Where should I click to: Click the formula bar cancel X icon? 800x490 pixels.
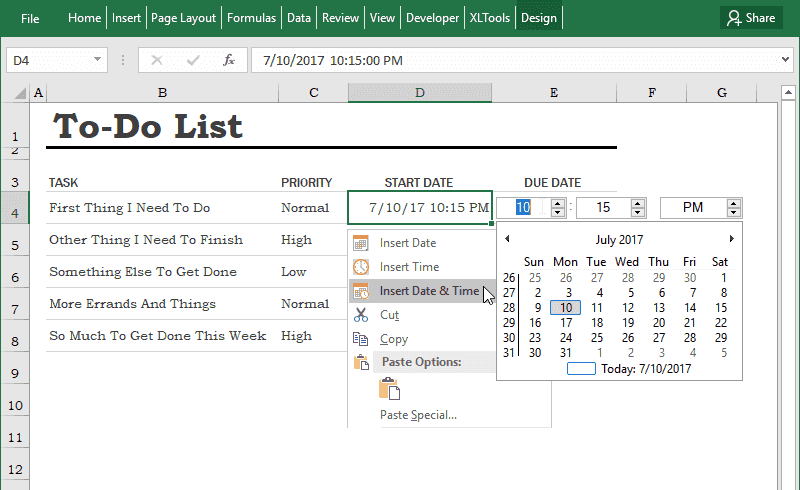tap(157, 60)
